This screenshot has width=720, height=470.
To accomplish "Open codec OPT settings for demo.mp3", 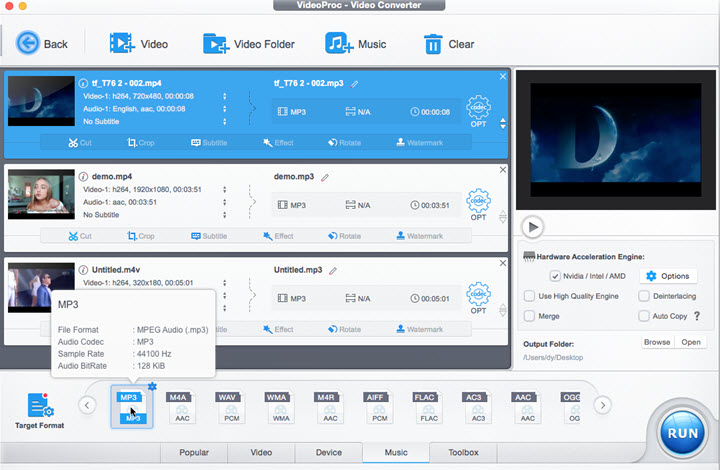I will click(478, 204).
